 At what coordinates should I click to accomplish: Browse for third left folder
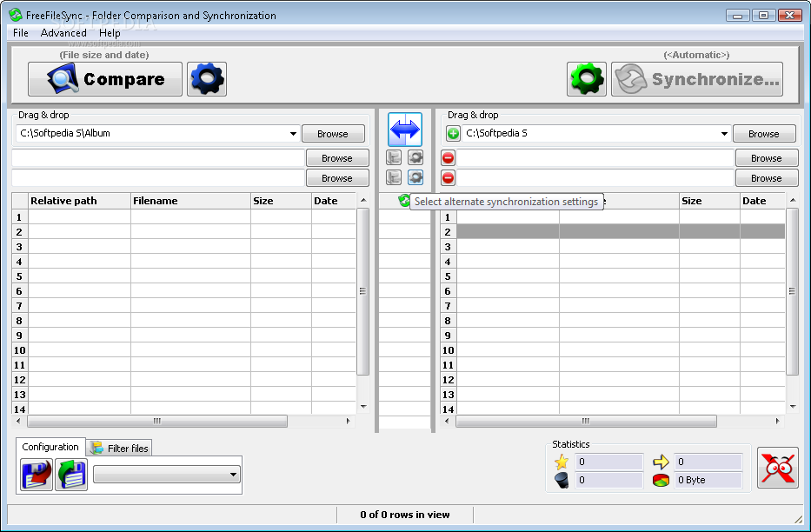337,178
